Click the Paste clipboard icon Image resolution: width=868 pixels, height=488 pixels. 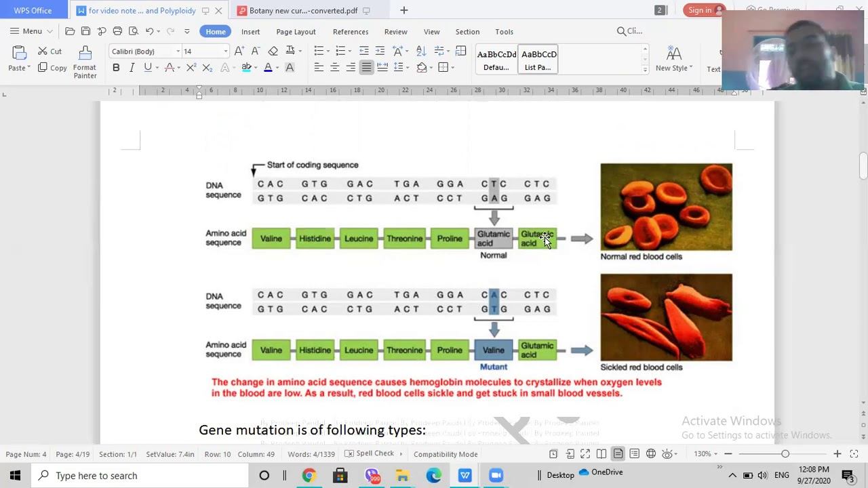click(x=19, y=53)
